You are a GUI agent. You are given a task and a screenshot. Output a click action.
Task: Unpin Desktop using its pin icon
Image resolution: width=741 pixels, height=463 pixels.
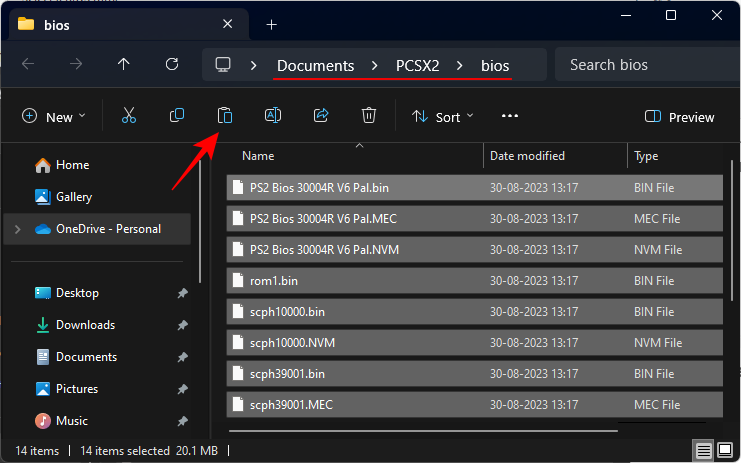(182, 293)
